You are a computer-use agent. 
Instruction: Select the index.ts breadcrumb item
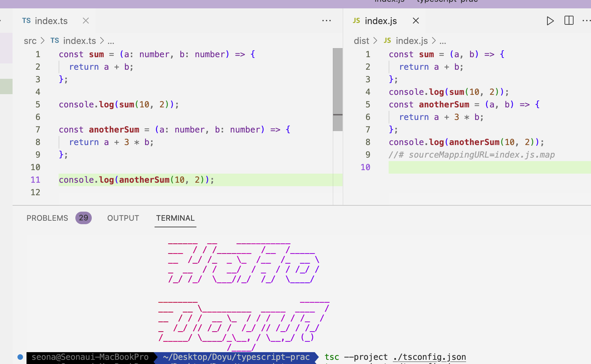click(x=79, y=41)
